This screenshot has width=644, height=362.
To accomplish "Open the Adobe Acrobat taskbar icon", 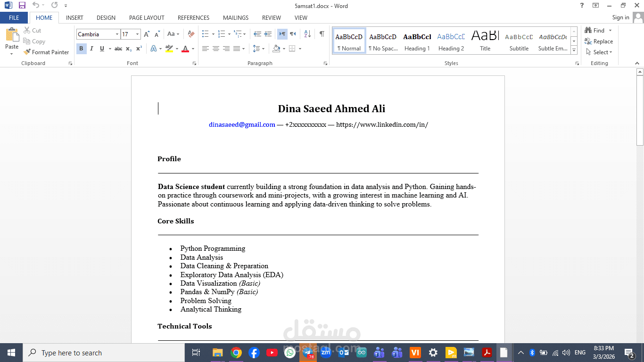I will (x=487, y=353).
